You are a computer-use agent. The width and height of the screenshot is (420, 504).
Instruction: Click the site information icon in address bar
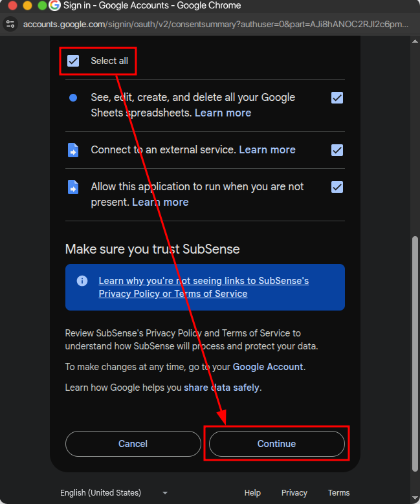pyautogui.click(x=10, y=25)
